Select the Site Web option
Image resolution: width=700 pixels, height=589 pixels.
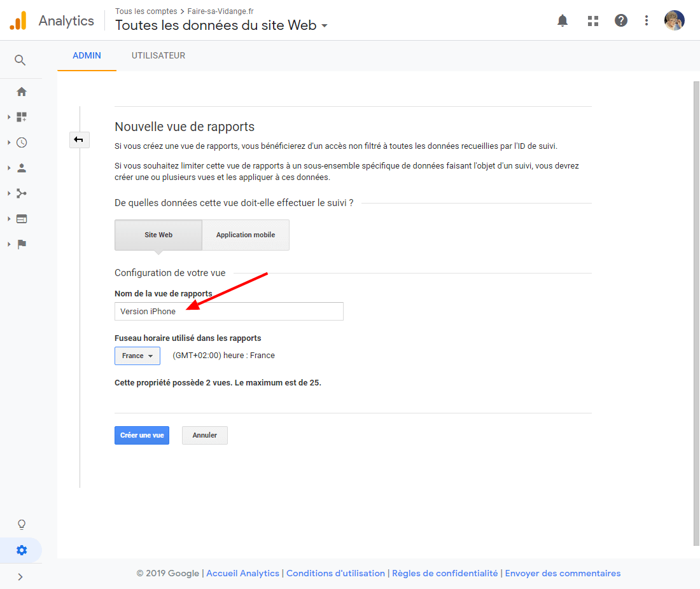(x=158, y=235)
